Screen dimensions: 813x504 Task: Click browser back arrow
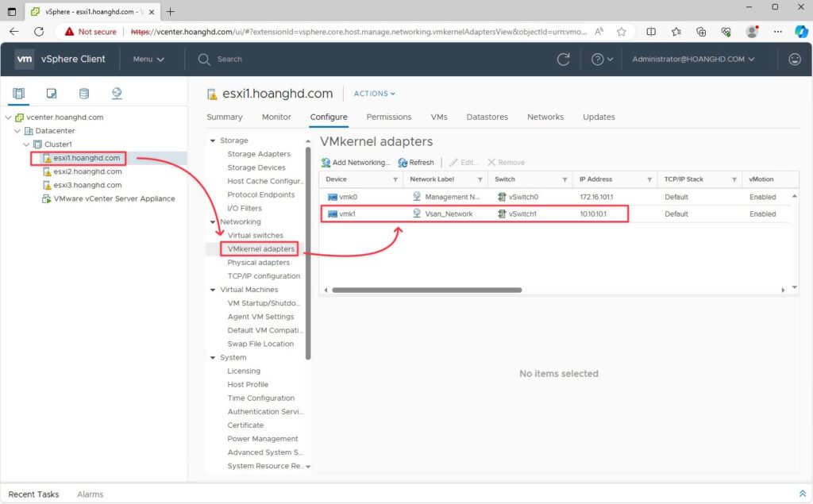click(x=14, y=32)
